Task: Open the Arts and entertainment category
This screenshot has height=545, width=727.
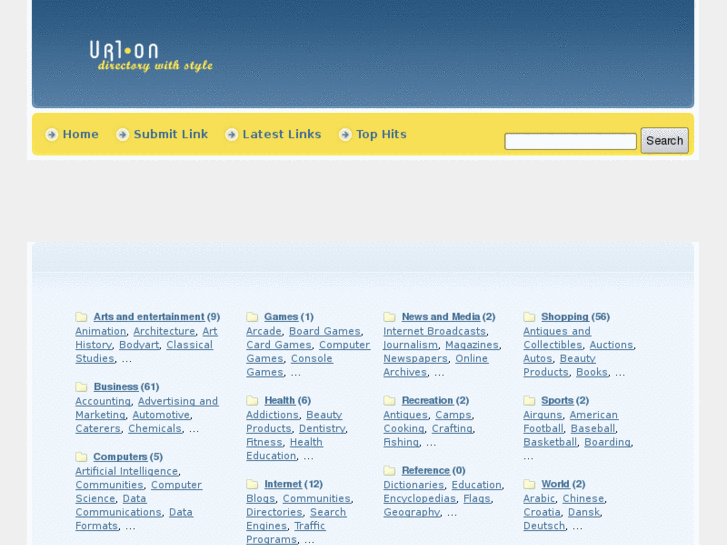Action: pos(149,317)
